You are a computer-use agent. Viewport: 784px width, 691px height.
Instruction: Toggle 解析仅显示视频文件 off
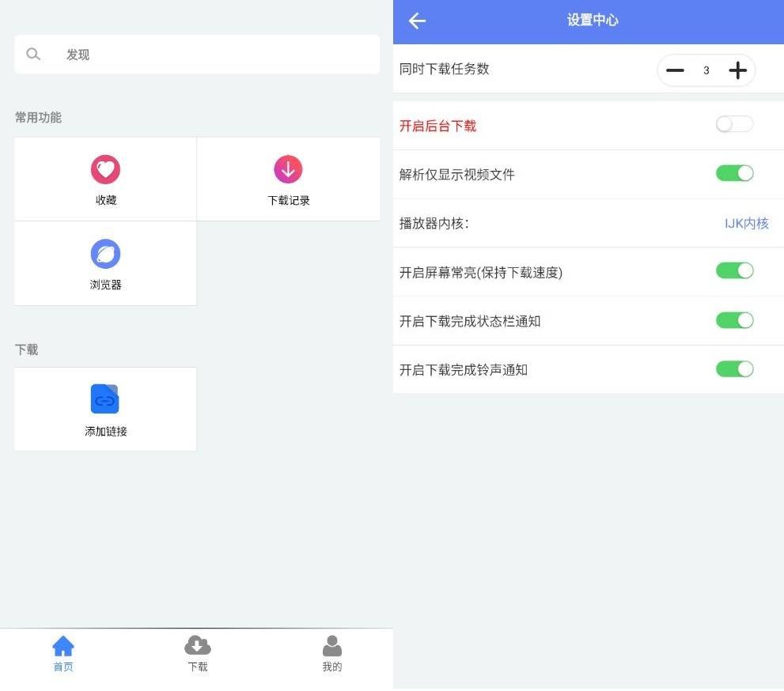tap(734, 173)
